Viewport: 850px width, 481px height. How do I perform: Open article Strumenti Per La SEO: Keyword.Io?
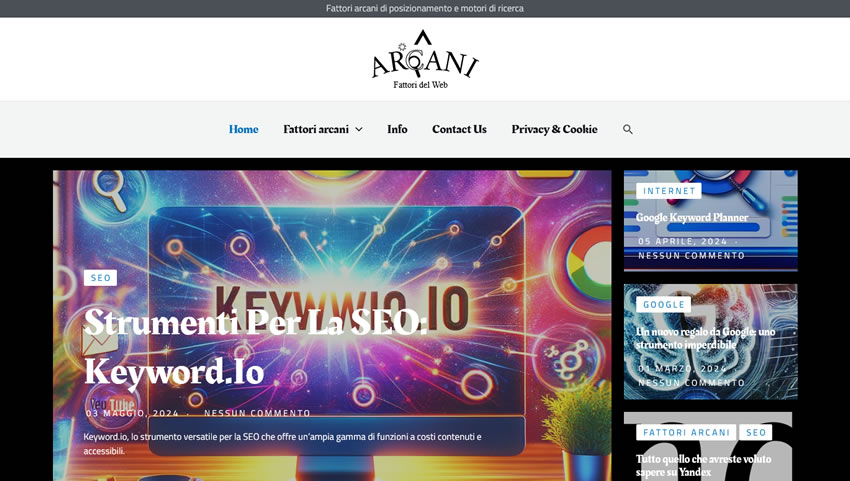tap(256, 347)
